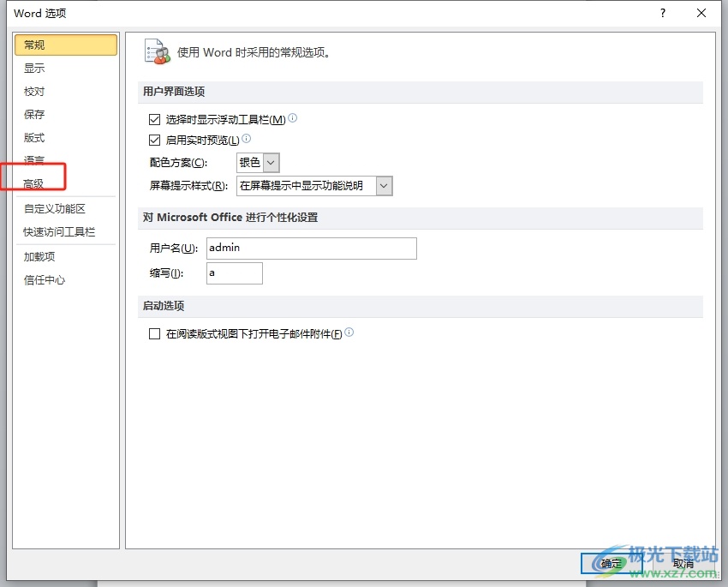Click the info icon beside 电子邮件附件 option
This screenshot has height=587, width=728.
click(x=349, y=332)
